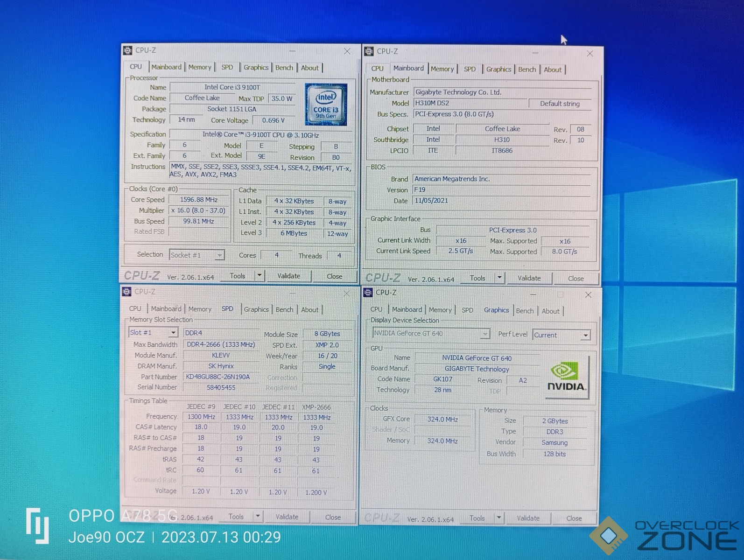Click the Intel Core i3 9100T name field
Viewport: 744px width, 560px height.
click(x=232, y=87)
